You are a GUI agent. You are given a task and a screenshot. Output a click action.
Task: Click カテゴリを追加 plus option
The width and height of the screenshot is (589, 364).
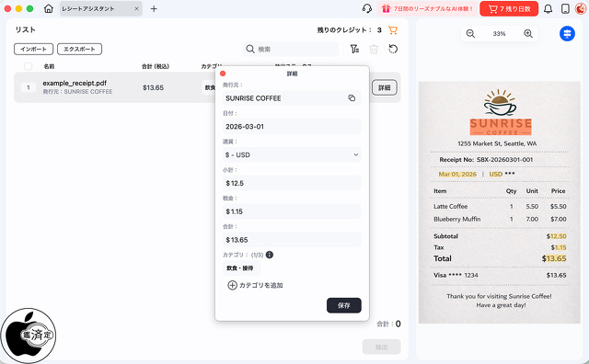pos(255,285)
